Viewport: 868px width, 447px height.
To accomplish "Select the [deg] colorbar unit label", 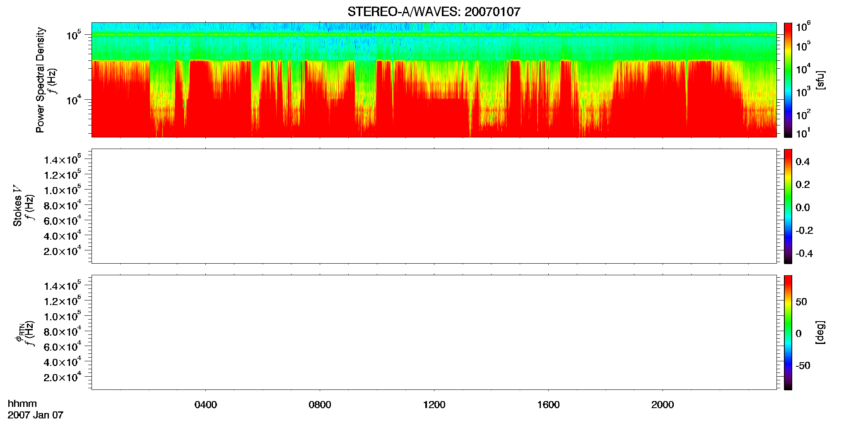I will tap(820, 332).
